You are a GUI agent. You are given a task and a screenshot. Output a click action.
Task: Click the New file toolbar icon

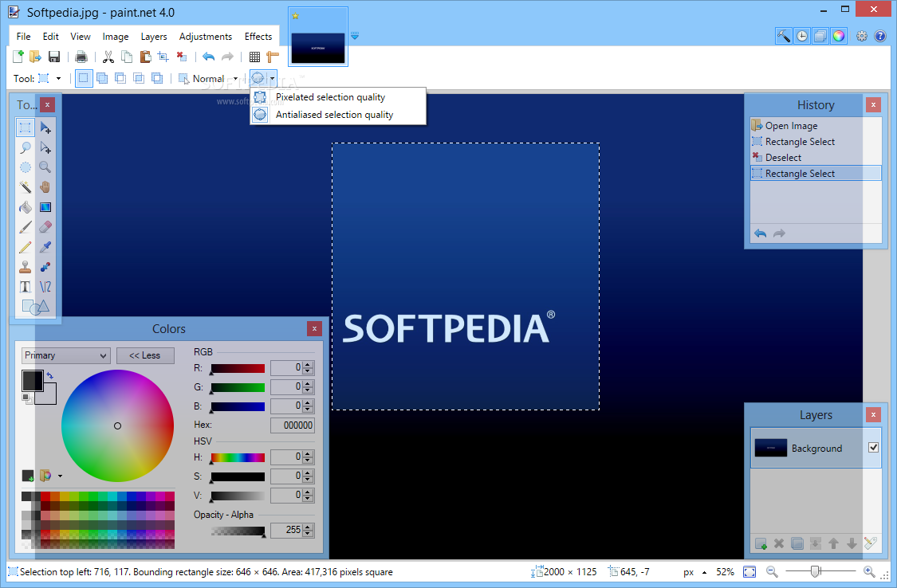click(18, 57)
